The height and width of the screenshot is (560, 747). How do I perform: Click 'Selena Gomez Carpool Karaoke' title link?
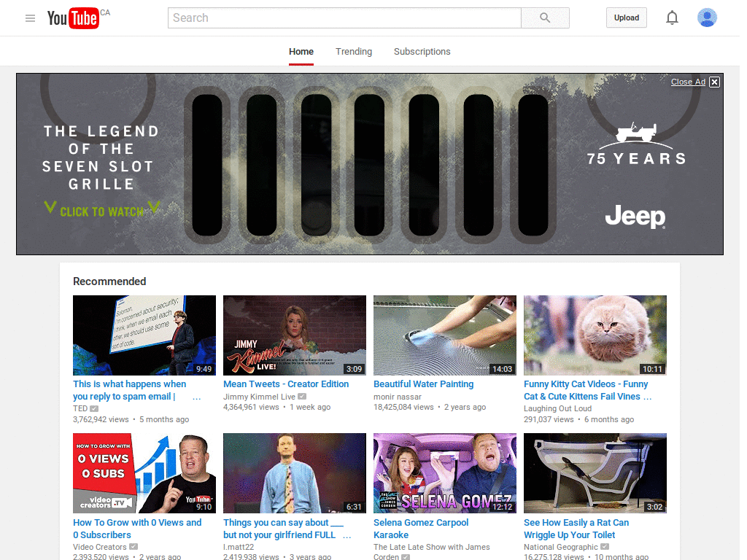coord(421,529)
